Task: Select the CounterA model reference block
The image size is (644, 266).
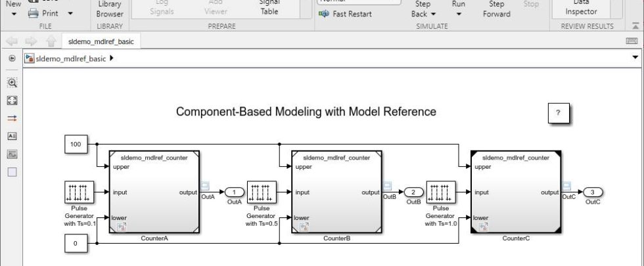Action: click(x=154, y=192)
